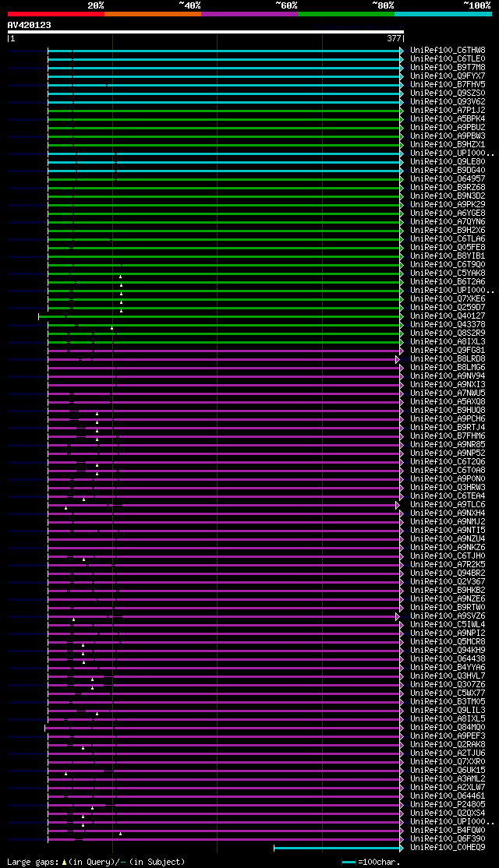Select hit UniRef100_B9DG40
This screenshot has height=868, width=499.
coord(448,171)
